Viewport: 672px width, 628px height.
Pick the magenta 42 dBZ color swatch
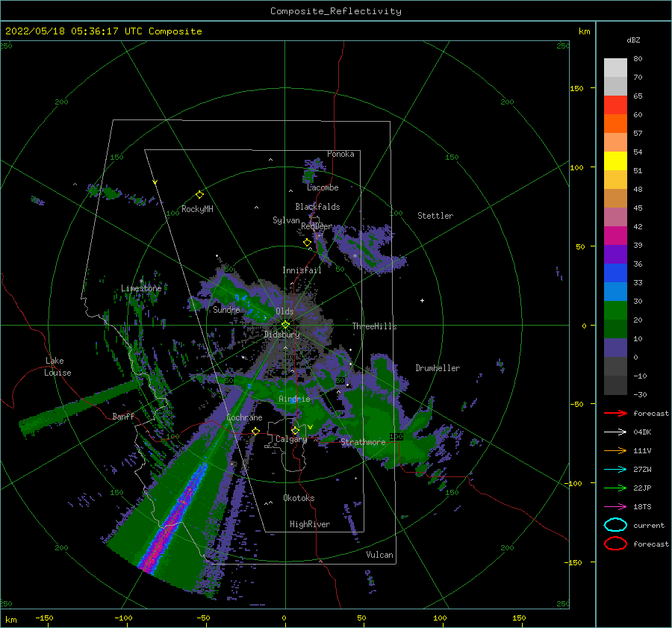click(x=615, y=235)
